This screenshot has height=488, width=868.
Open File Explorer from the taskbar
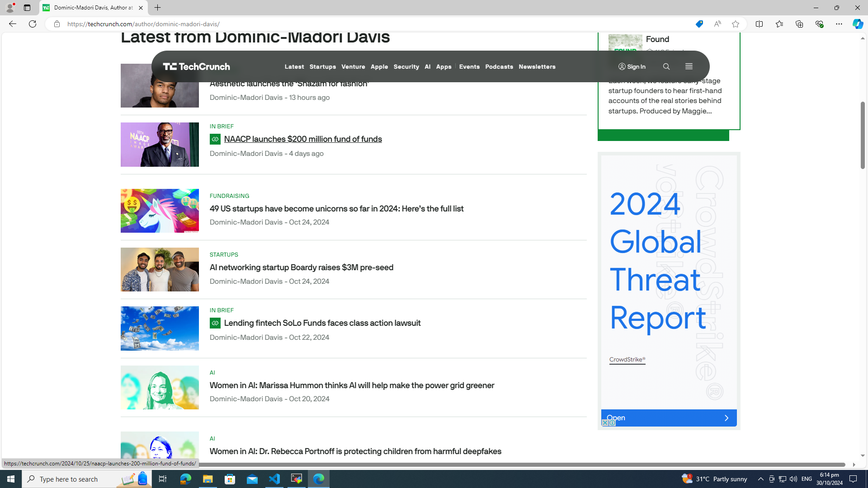(208, 479)
